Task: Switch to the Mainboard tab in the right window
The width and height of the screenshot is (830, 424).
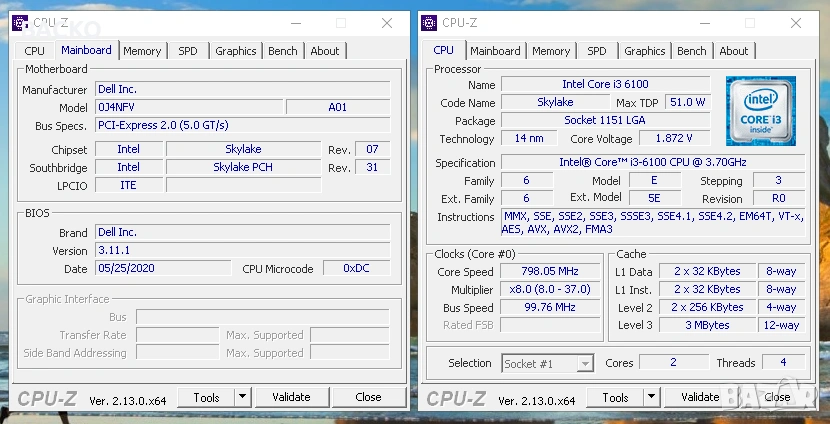Action: (495, 51)
